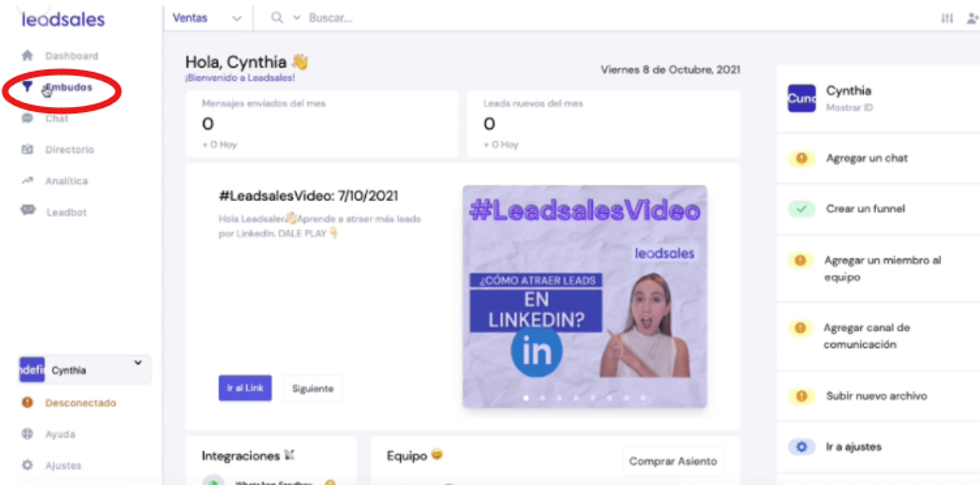This screenshot has height=485, width=980.
Task: Select the Directorio contacts icon
Action: 27,149
